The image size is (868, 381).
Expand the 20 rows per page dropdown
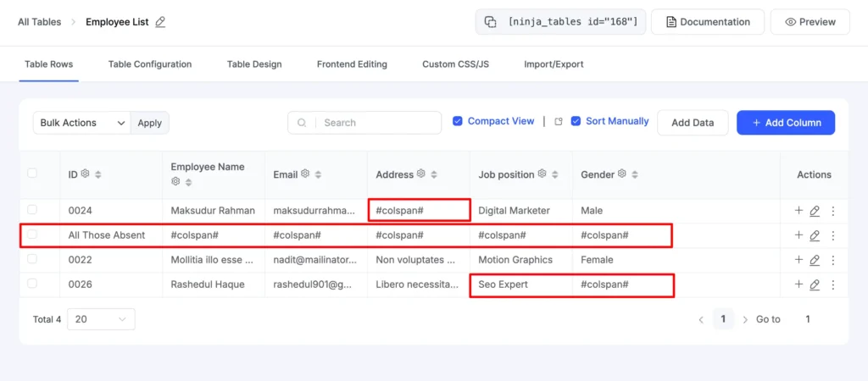pos(102,319)
